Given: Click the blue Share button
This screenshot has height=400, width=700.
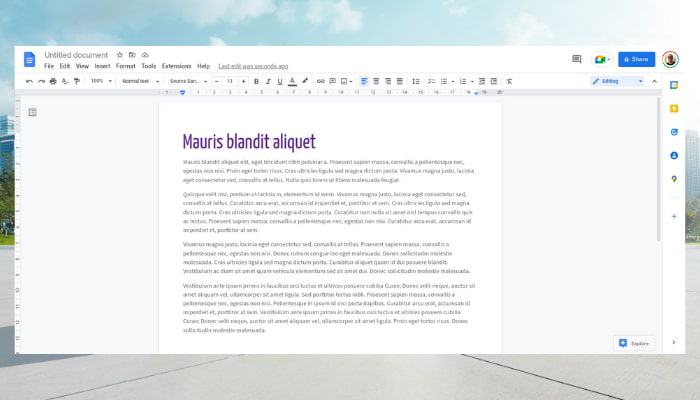Looking at the screenshot, I should 637,59.
